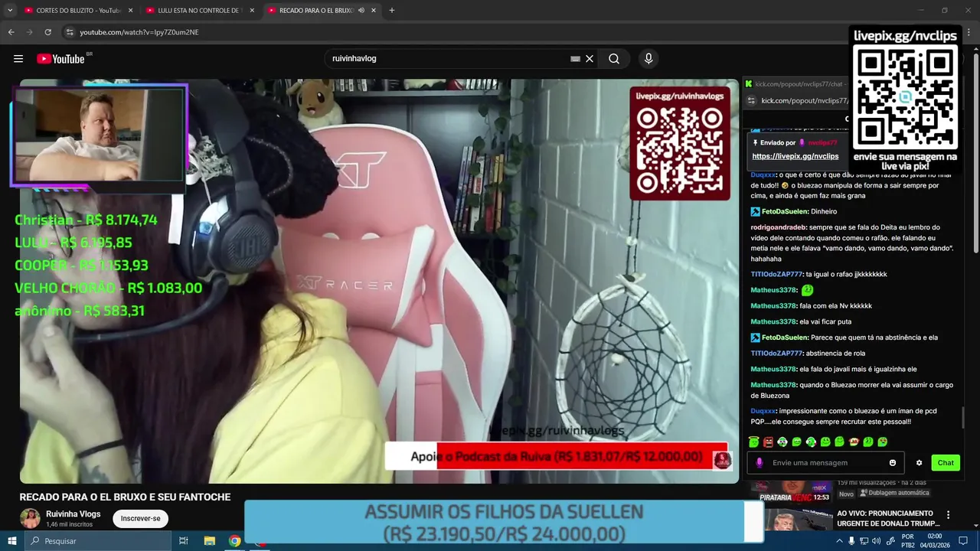This screenshot has height=551, width=980.
Task: Click username rodrigoandradeb in chat
Action: coord(778,227)
